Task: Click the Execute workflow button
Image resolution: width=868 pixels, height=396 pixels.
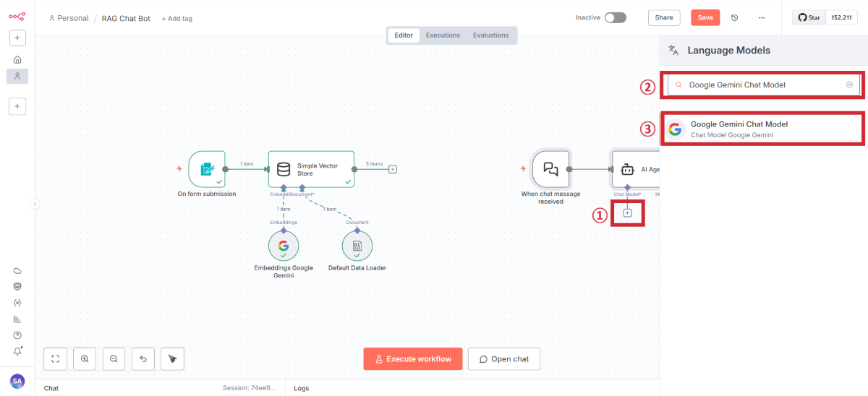Action: tap(412, 359)
